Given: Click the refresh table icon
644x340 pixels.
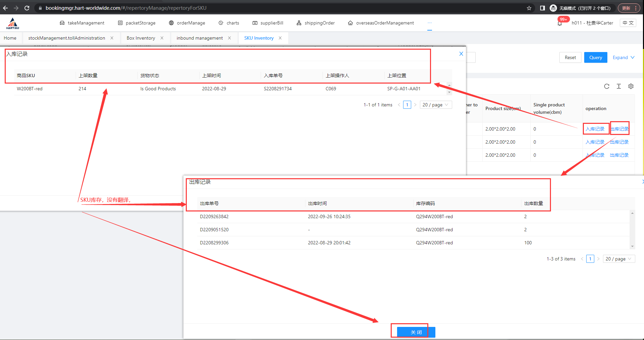Looking at the screenshot, I should 606,86.
